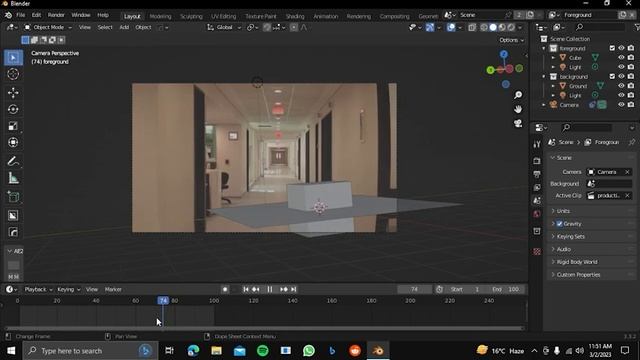The width and height of the screenshot is (640, 360).
Task: Pause the animation playback
Action: tap(270, 289)
